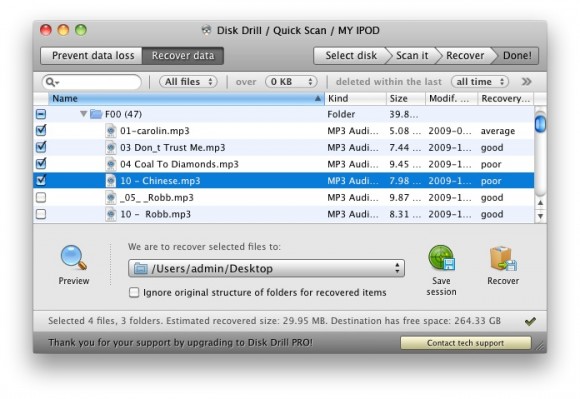Sort by Name column header
Image resolution: width=580 pixels, height=399 pixels.
coord(186,99)
